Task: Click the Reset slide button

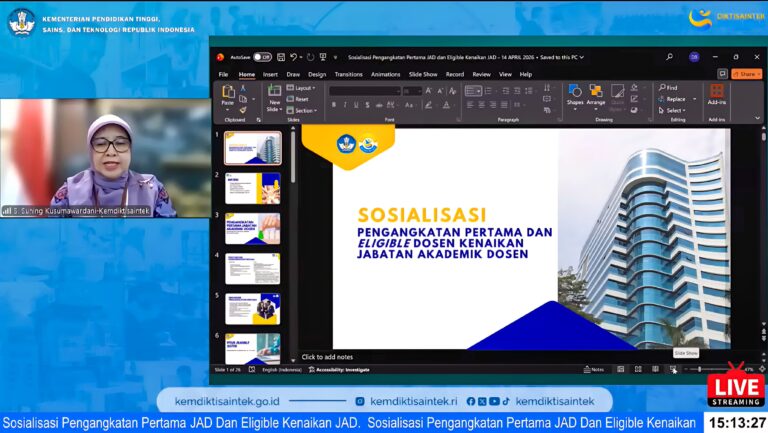Action: point(298,99)
